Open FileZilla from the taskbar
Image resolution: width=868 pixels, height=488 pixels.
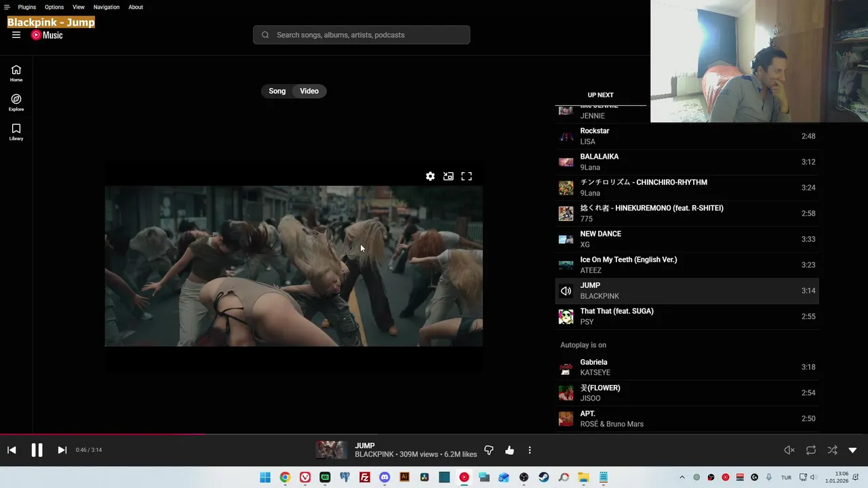[x=365, y=477]
